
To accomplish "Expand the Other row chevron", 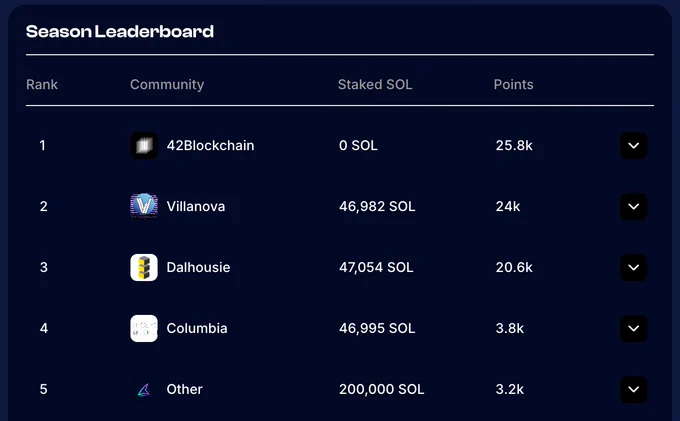I will click(x=634, y=389).
